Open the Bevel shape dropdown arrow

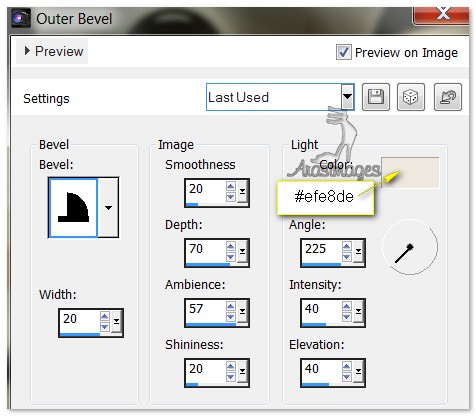tap(108, 208)
